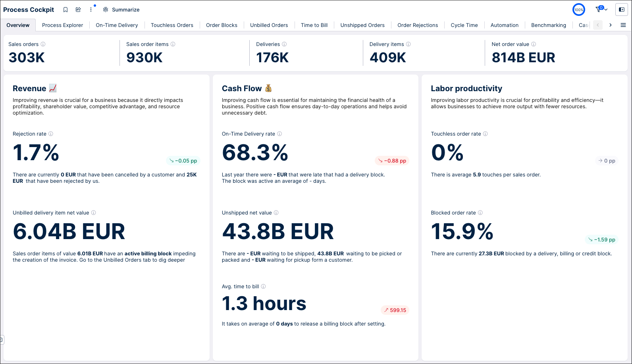The height and width of the screenshot is (364, 632).
Task: Click the share icon in the header
Action: click(x=78, y=10)
